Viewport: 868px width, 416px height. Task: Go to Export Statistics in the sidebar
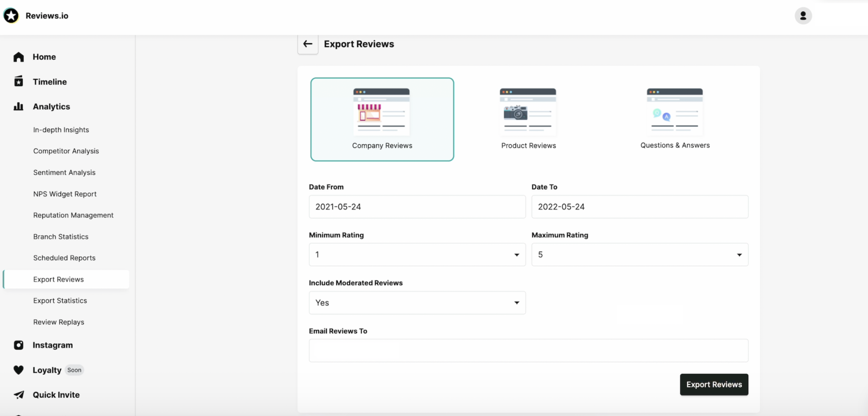pos(60,301)
